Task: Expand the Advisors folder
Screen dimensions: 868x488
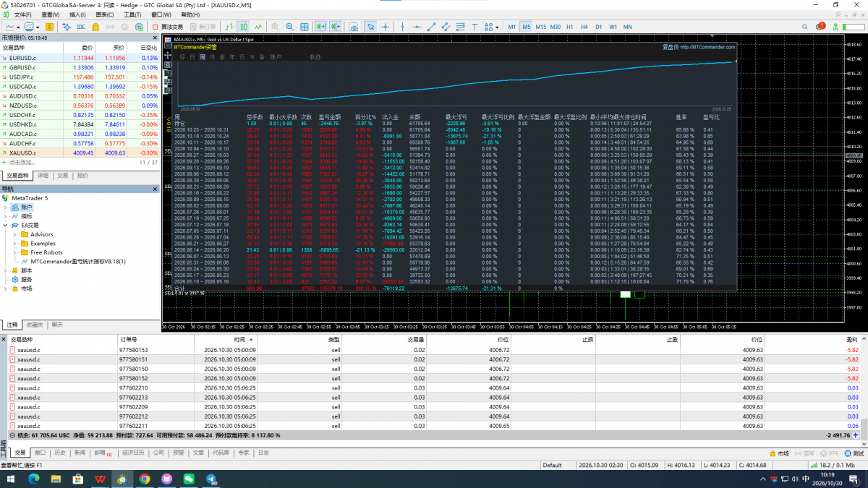Action: click(15, 234)
